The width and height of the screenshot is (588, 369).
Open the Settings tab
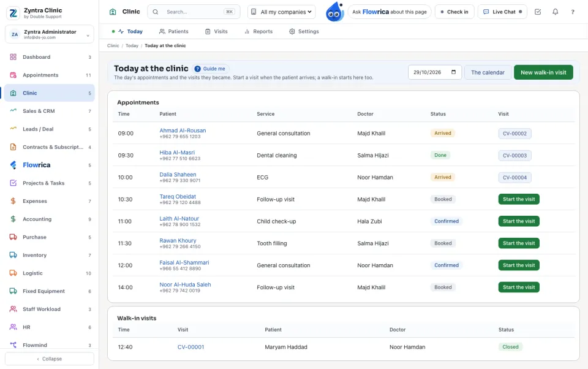pos(304,31)
